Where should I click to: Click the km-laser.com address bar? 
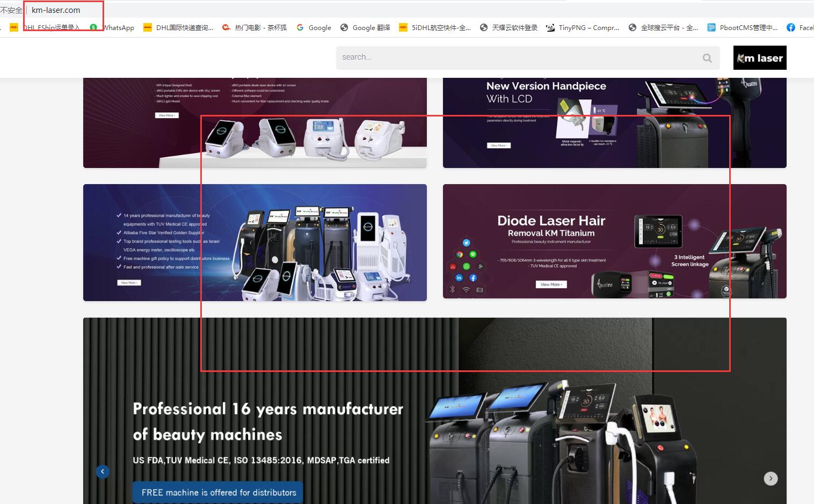point(56,10)
